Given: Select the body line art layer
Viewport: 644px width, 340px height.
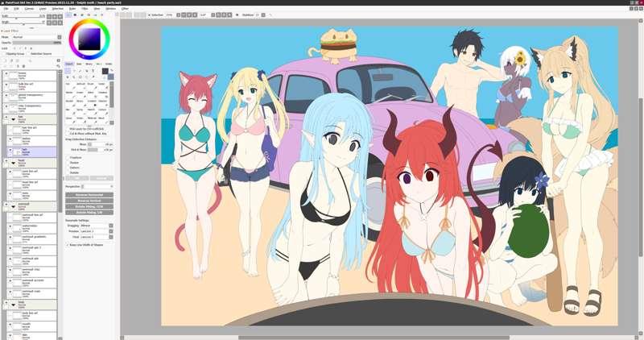Looking at the screenshot, I should tap(31, 315).
